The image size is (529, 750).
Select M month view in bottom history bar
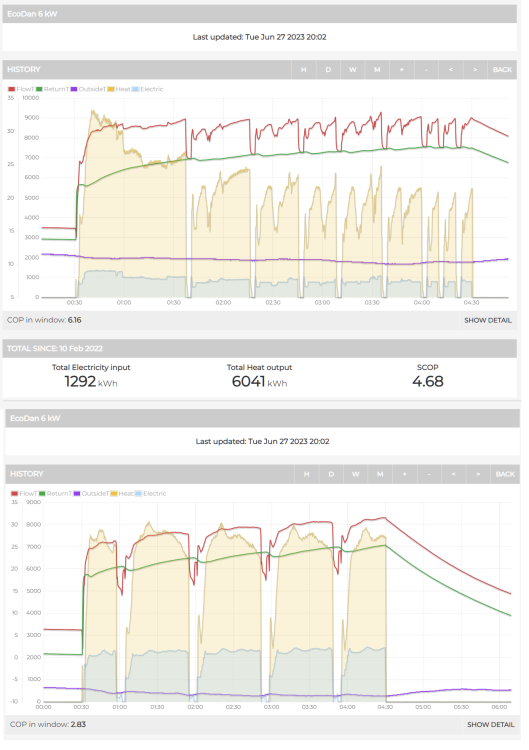tap(380, 474)
